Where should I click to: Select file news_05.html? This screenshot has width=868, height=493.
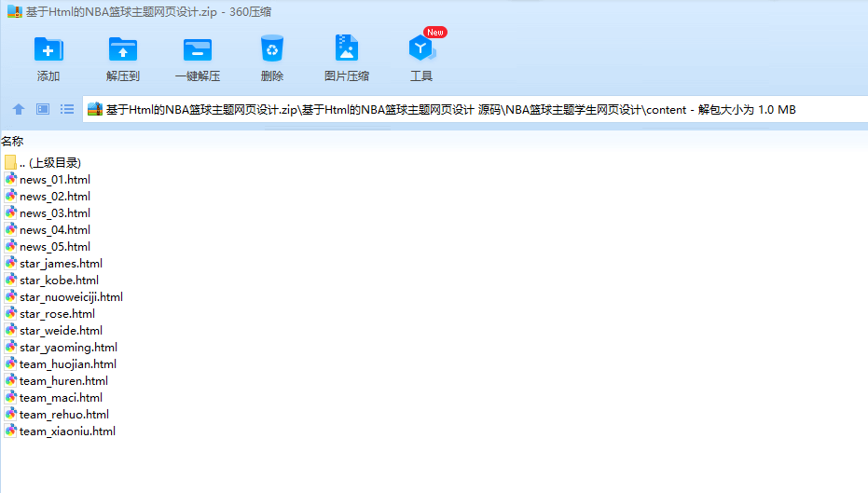(x=48, y=247)
